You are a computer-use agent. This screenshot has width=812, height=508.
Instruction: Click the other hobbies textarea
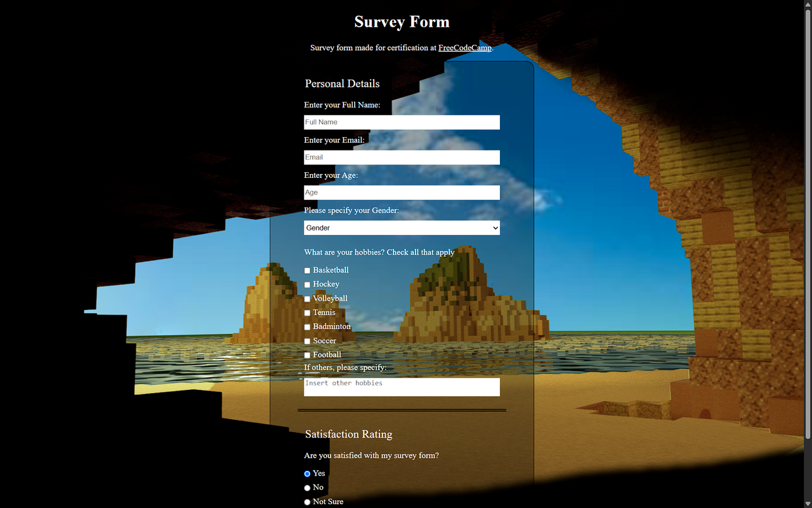pyautogui.click(x=402, y=387)
